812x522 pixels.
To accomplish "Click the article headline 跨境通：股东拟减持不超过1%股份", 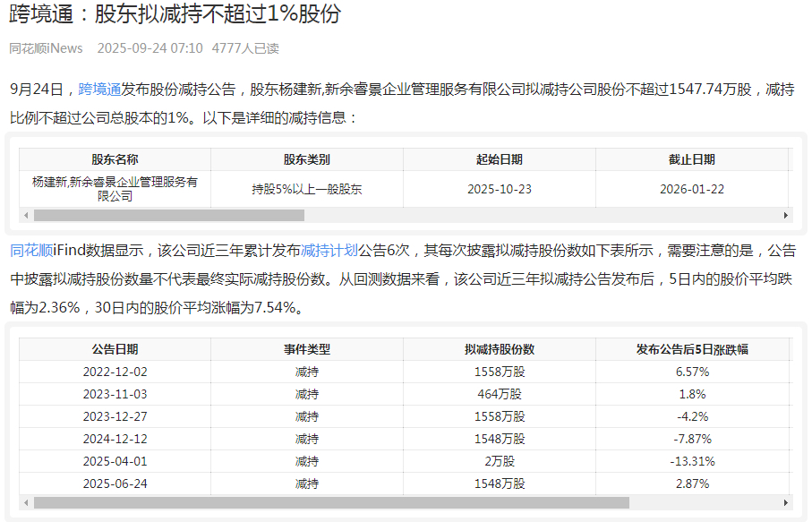I will coord(175,13).
